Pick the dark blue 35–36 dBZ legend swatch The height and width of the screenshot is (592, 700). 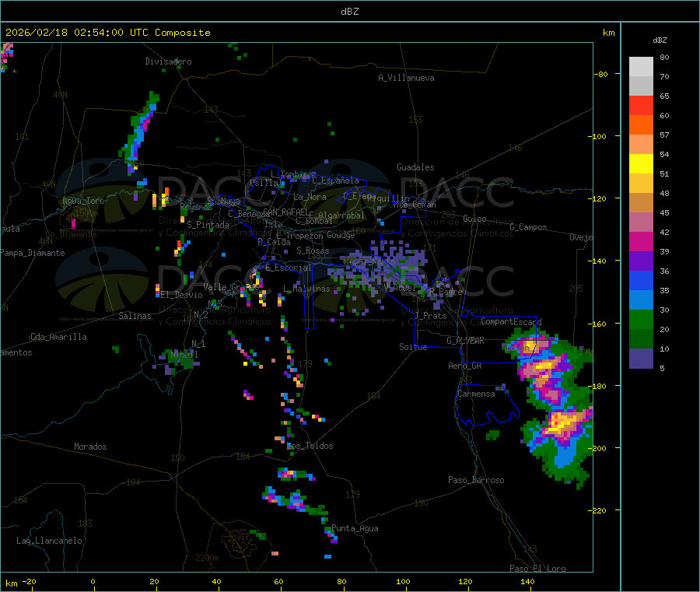pos(641,280)
